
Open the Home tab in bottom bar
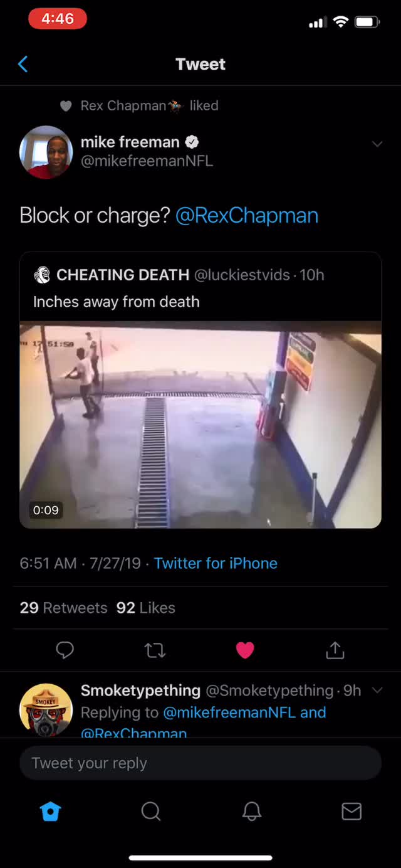click(x=50, y=812)
